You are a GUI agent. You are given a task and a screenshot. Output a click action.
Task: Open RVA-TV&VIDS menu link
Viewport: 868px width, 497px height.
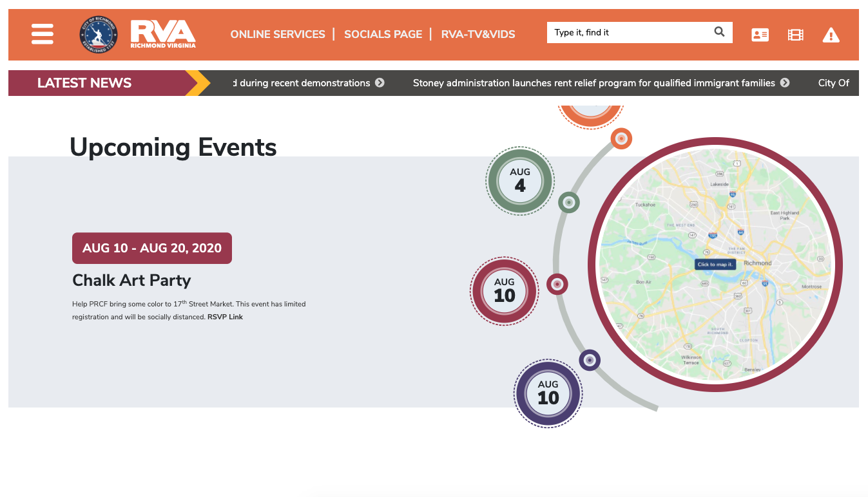click(x=478, y=34)
